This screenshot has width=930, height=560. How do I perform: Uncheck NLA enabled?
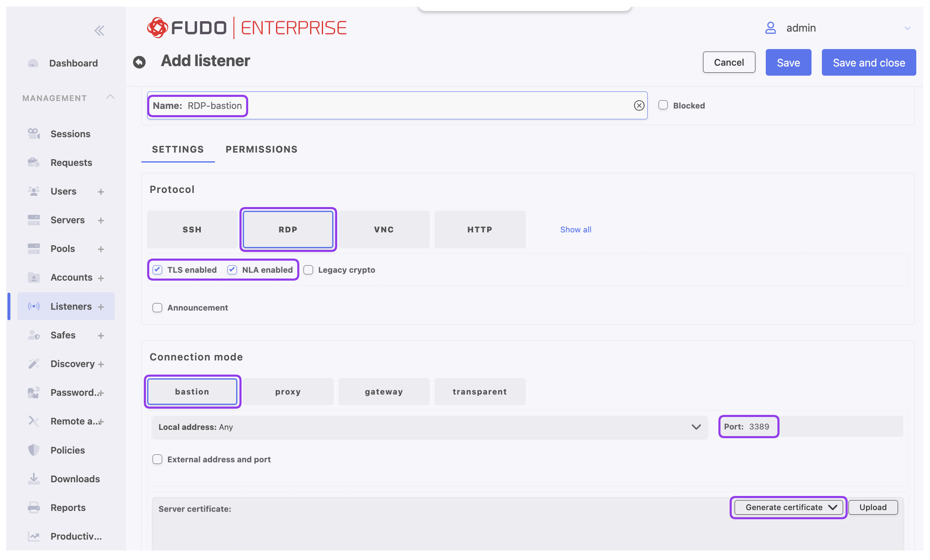coord(232,270)
